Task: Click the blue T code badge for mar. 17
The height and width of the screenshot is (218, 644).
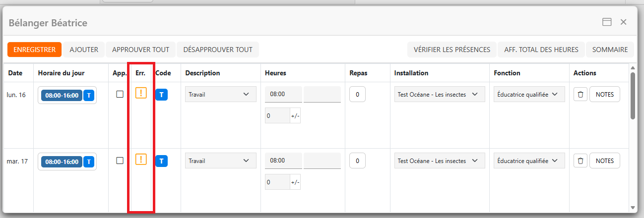Action: 162,161
